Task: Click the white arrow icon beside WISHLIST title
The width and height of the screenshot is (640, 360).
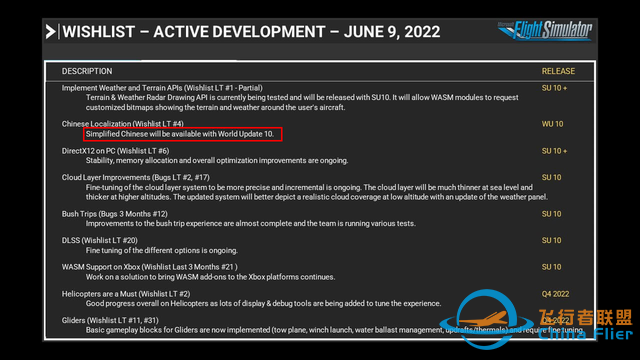Action: click(x=50, y=32)
